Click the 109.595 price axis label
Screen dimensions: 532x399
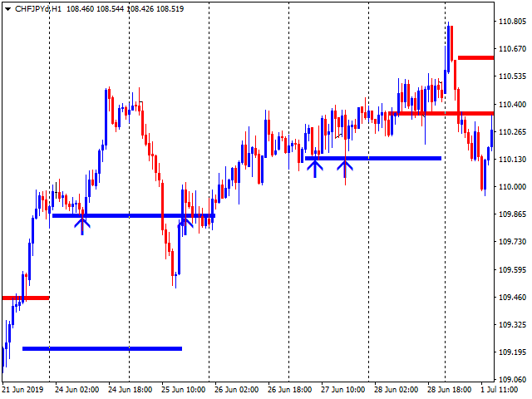click(x=512, y=270)
